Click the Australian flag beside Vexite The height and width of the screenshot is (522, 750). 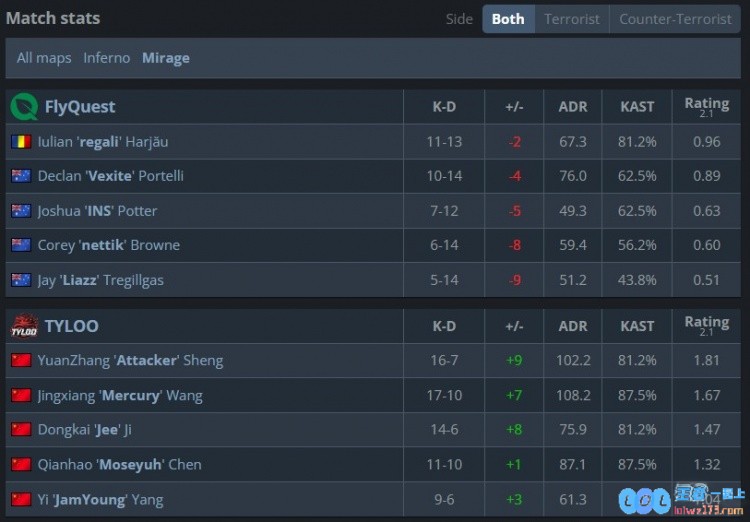(21, 176)
